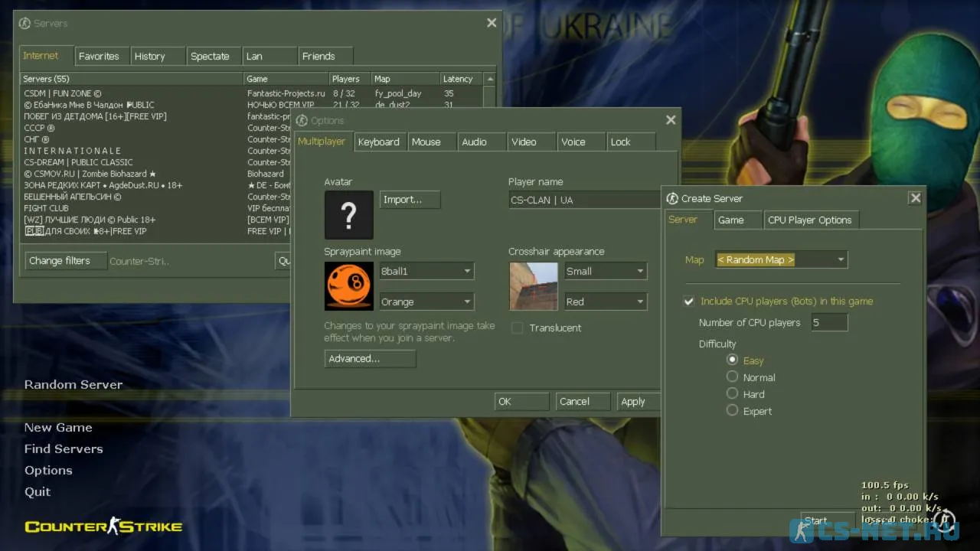
Task: Sort server list by Latency column header
Action: 462,79
